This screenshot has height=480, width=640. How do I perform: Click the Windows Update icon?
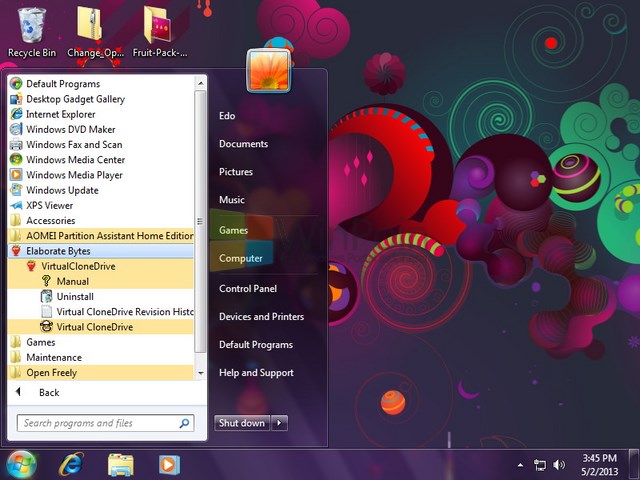click(x=16, y=190)
